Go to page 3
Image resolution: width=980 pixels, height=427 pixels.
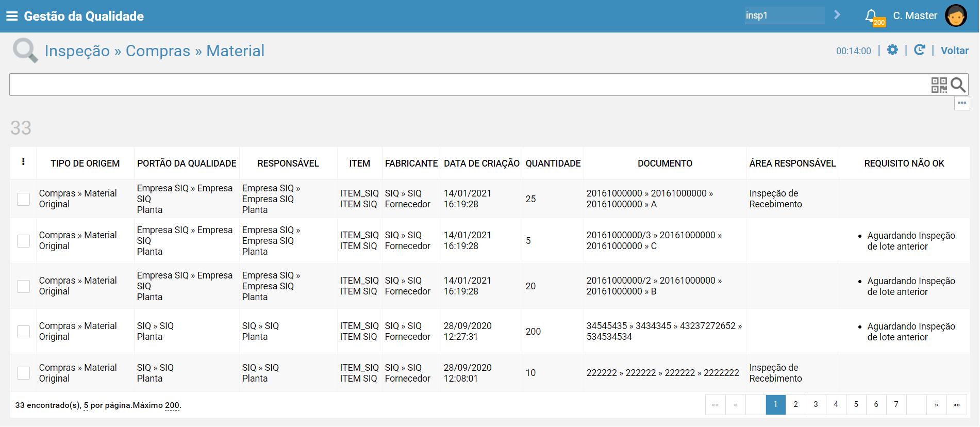point(816,404)
